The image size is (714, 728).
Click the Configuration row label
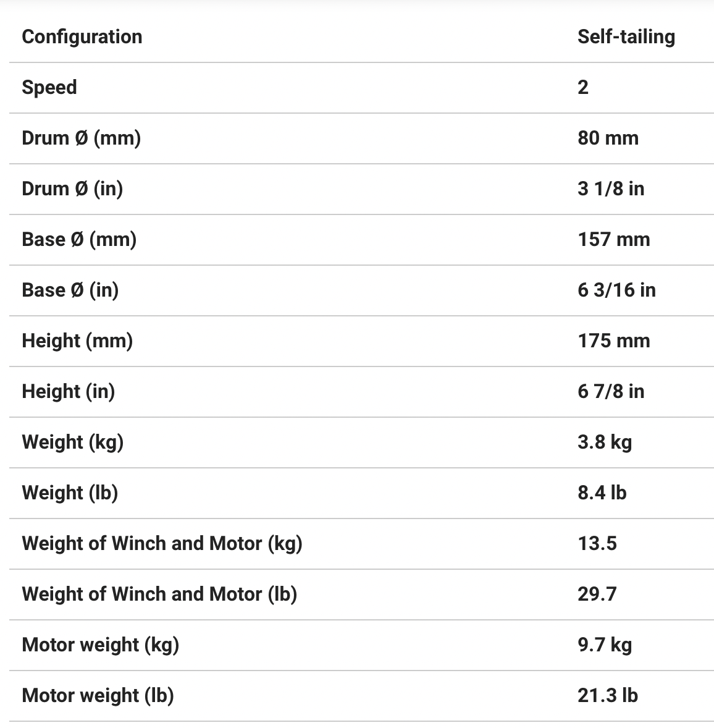coord(82,36)
